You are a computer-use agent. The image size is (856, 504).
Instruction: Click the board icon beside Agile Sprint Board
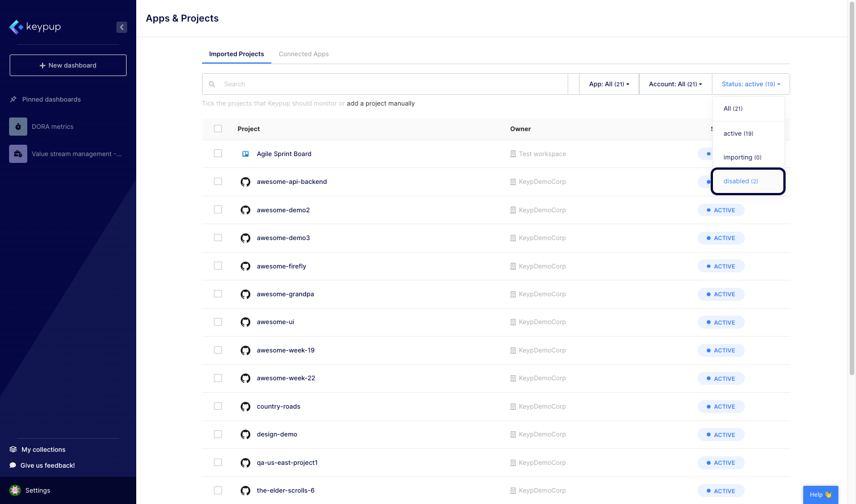click(x=245, y=153)
